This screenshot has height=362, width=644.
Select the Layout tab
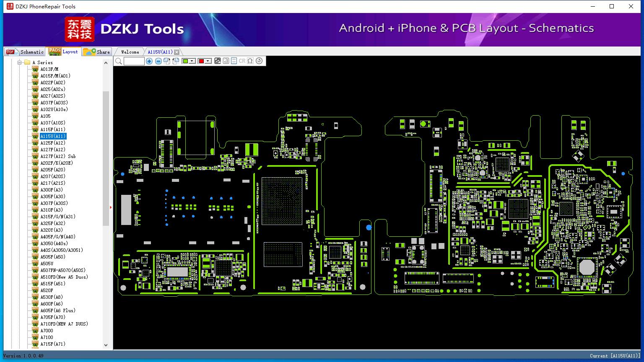[63, 52]
